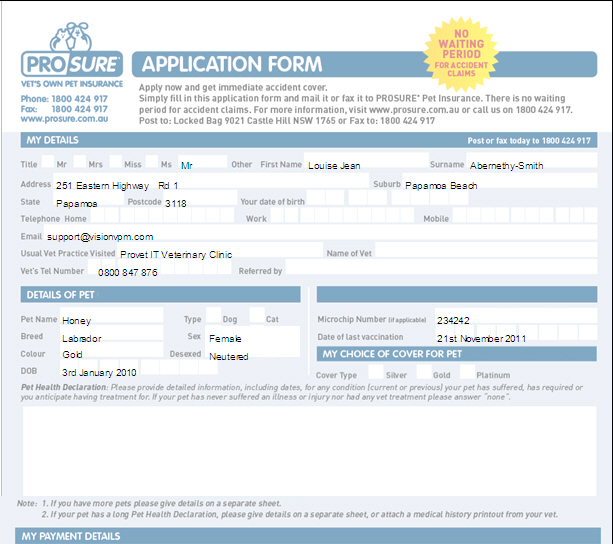
Task: Select Platinum cover type checkbox
Action: [468, 372]
